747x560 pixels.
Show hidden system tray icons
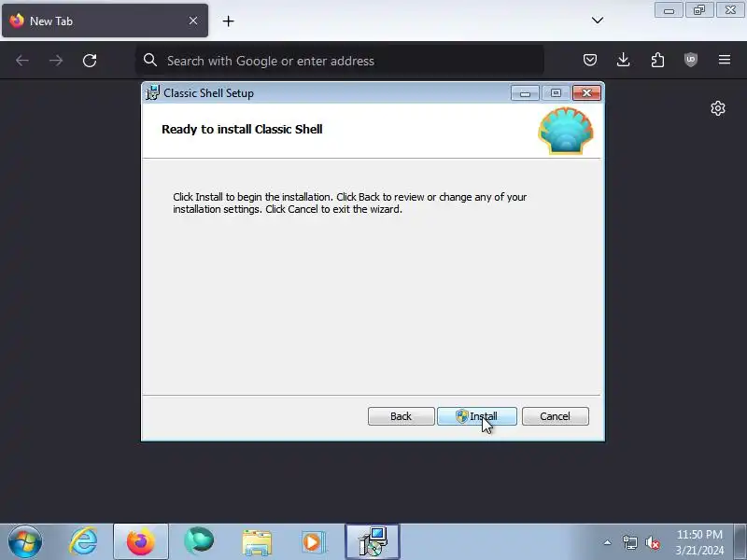coord(608,542)
